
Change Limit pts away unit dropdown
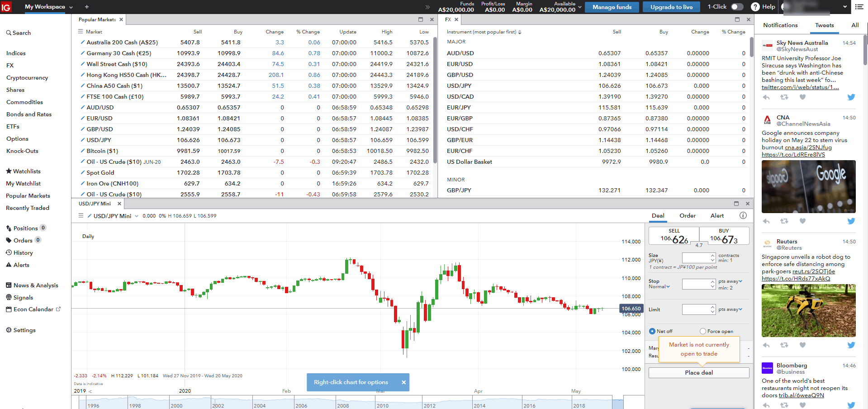tap(730, 309)
